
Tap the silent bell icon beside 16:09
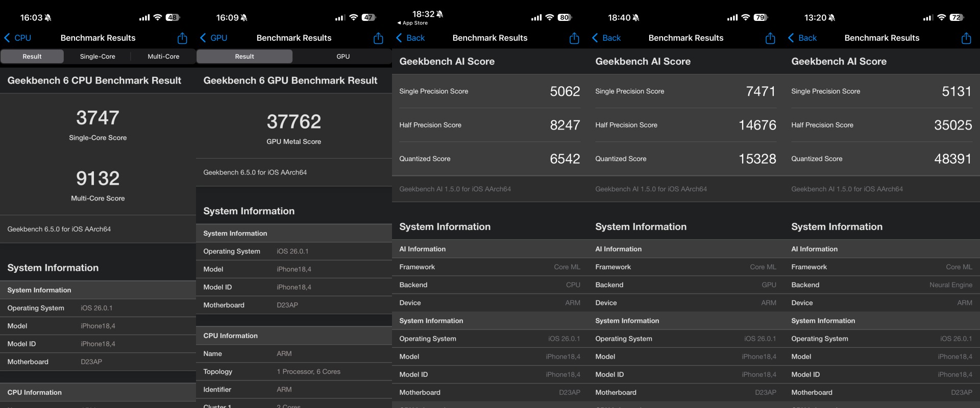pyautogui.click(x=244, y=18)
